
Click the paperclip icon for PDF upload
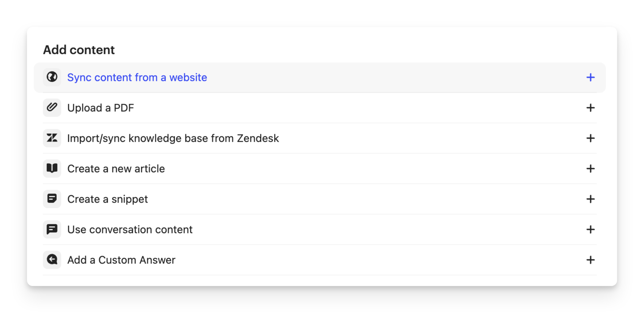coord(52,108)
